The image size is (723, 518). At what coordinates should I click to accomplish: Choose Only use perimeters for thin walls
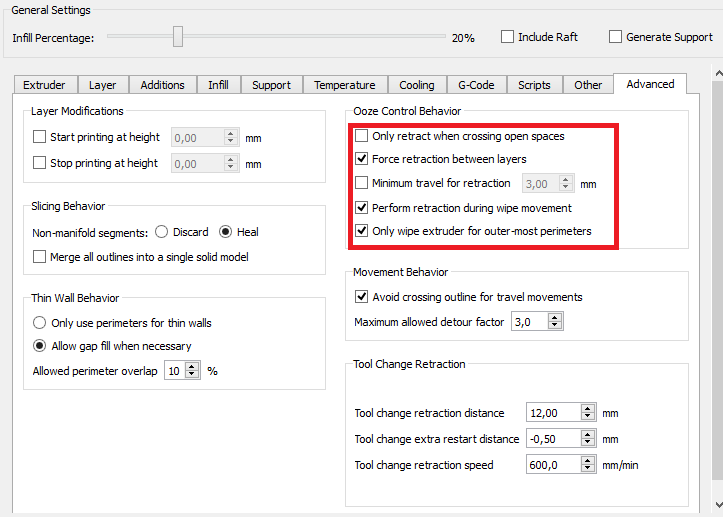[x=40, y=323]
